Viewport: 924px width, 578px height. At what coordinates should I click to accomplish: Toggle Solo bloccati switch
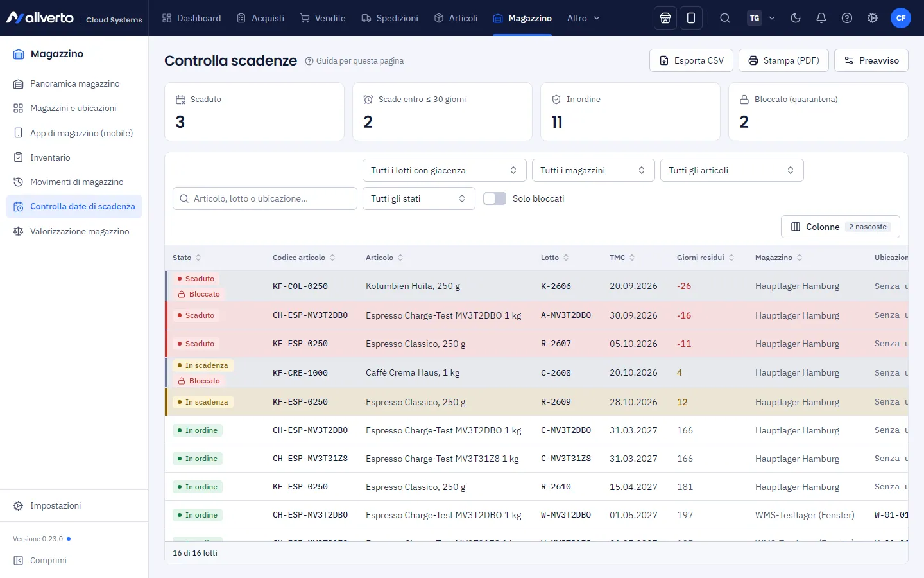494,198
